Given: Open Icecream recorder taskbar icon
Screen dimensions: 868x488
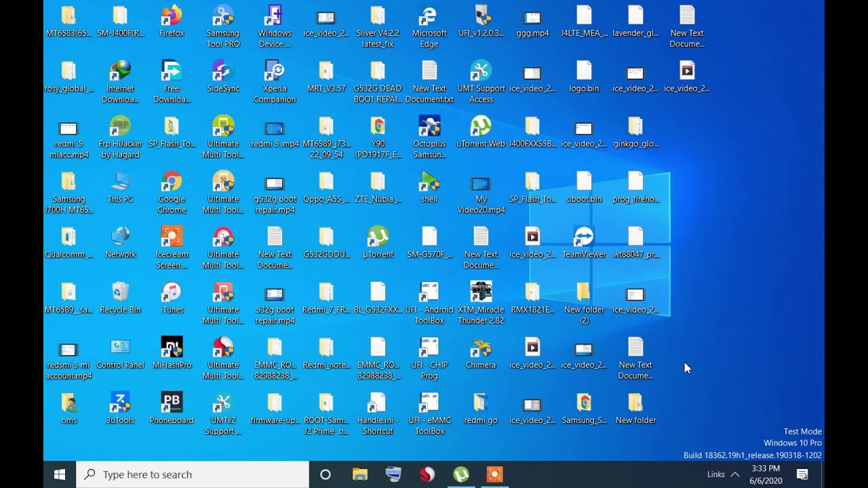Looking at the screenshot, I should (495, 474).
